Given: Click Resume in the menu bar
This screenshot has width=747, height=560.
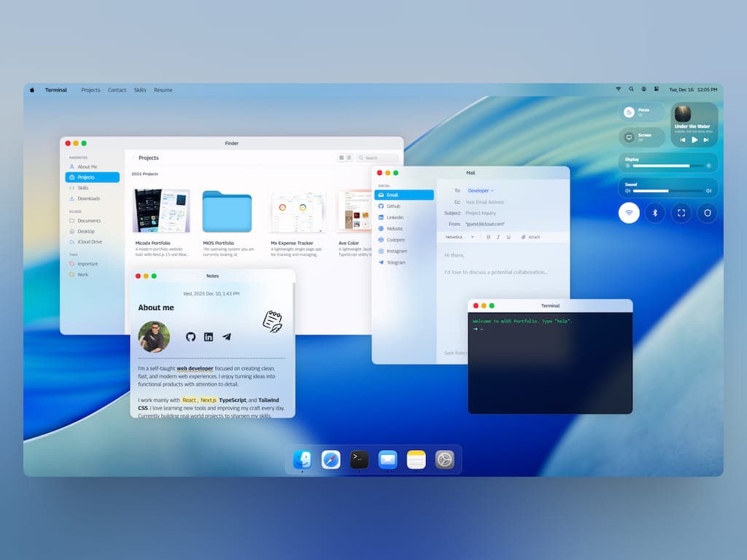Looking at the screenshot, I should 163,90.
